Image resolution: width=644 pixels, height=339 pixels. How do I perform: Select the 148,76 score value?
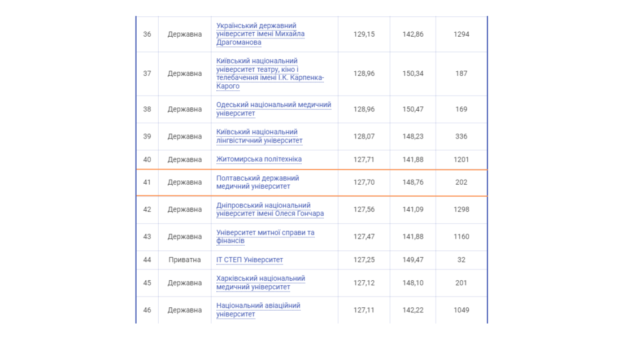point(413,182)
